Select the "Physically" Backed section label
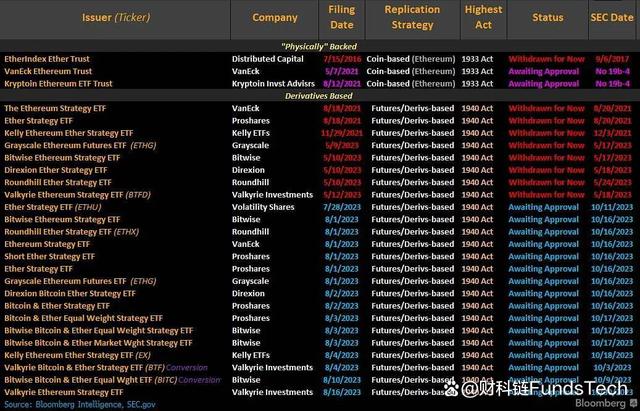640x411 pixels. tap(320, 46)
